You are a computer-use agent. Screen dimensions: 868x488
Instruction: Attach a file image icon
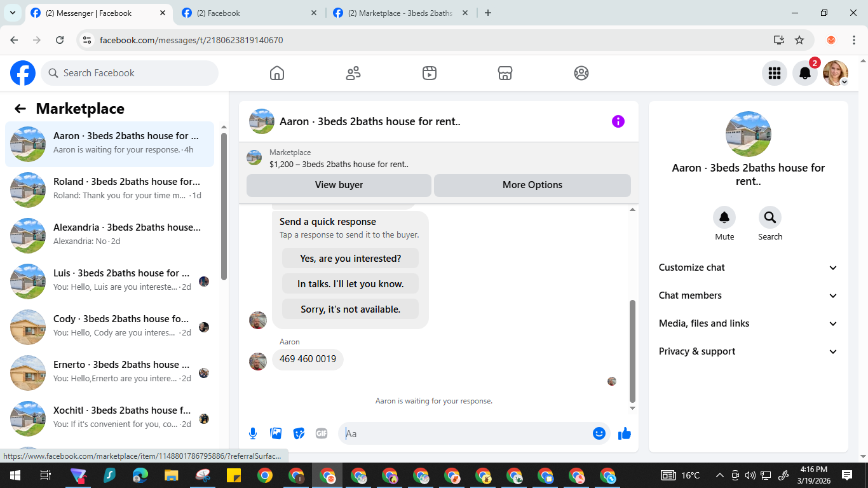[276, 433]
